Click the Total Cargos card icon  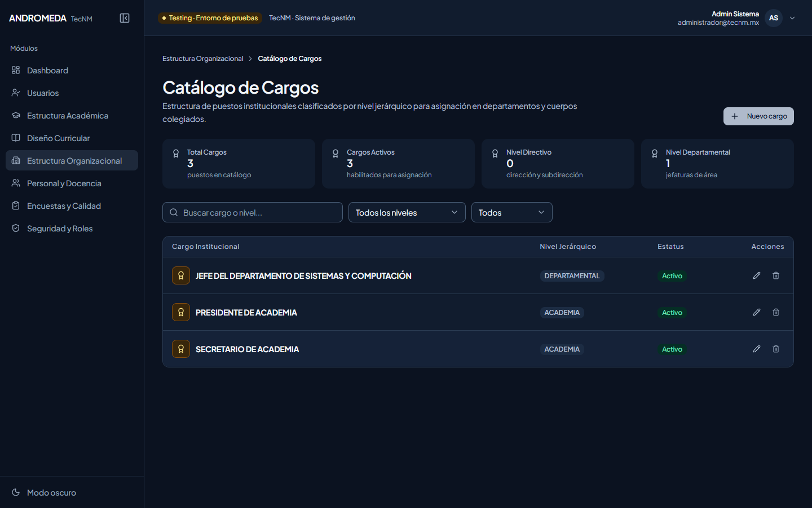point(176,154)
